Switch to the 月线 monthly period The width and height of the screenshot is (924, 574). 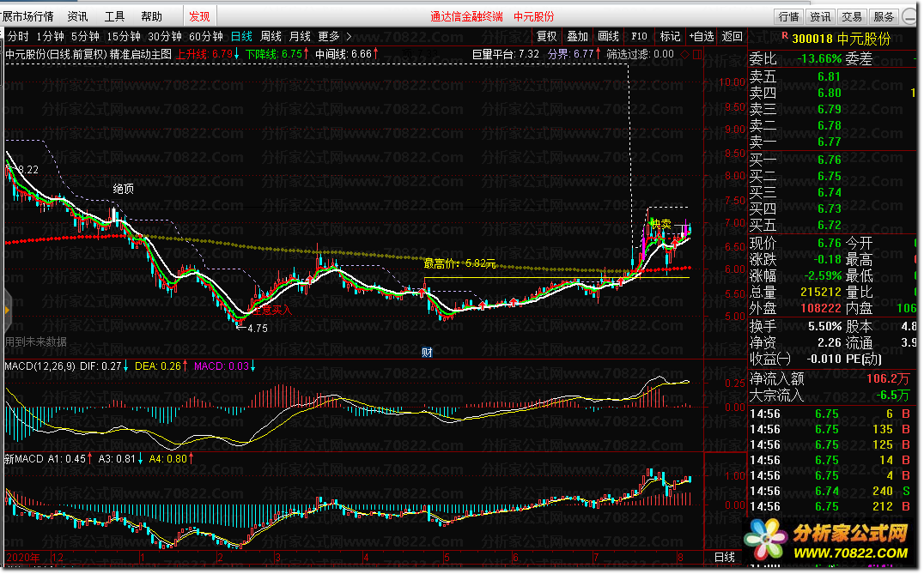300,37
